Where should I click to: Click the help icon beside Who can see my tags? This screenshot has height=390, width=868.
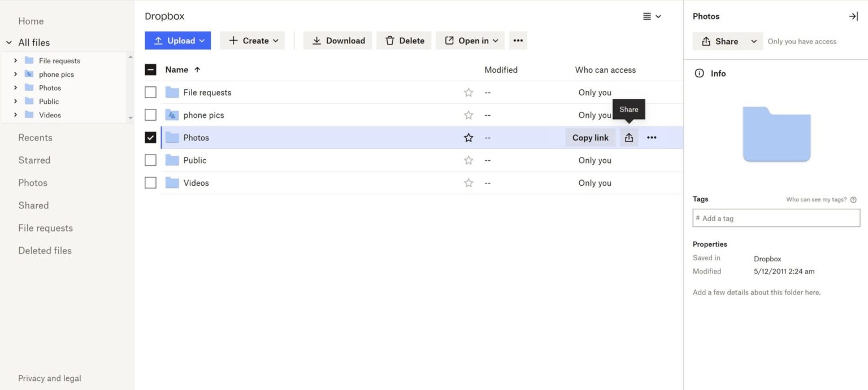click(x=853, y=199)
